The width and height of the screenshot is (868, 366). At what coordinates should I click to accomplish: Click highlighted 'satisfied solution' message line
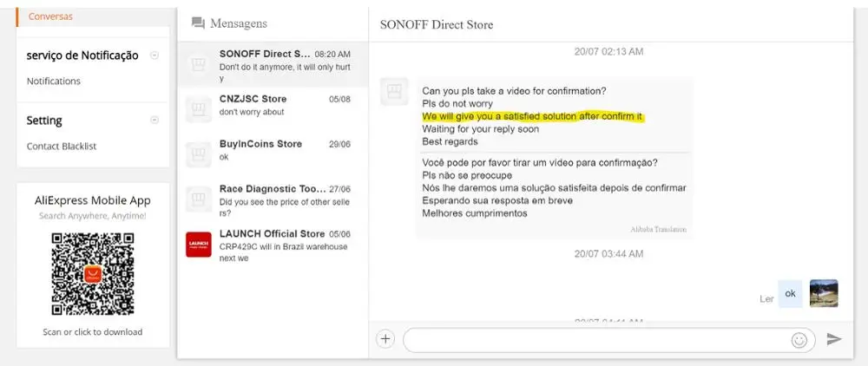pos(532,117)
